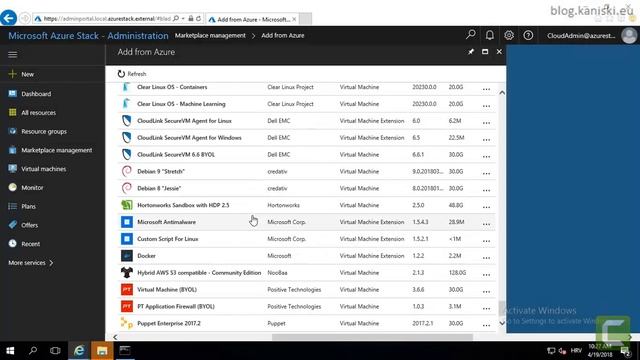Select CloudLink SecureVM Agent for Linux
Image resolution: width=640 pixels, height=360 pixels.
coord(307,121)
